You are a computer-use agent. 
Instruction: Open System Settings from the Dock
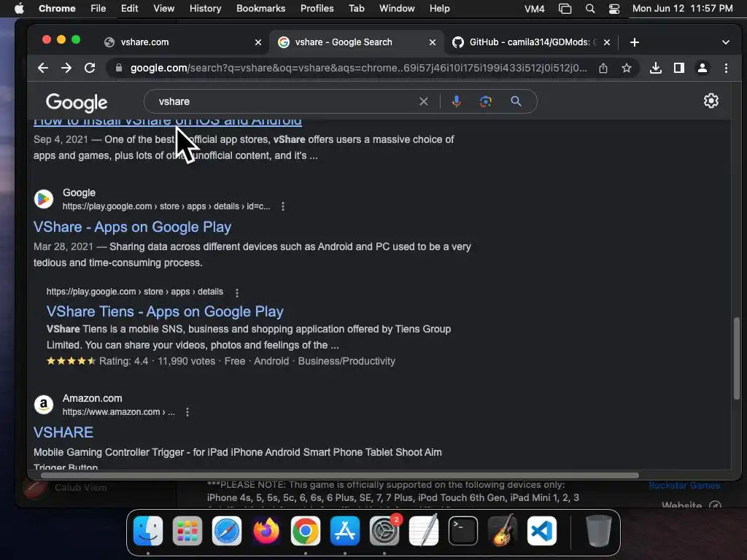(384, 531)
